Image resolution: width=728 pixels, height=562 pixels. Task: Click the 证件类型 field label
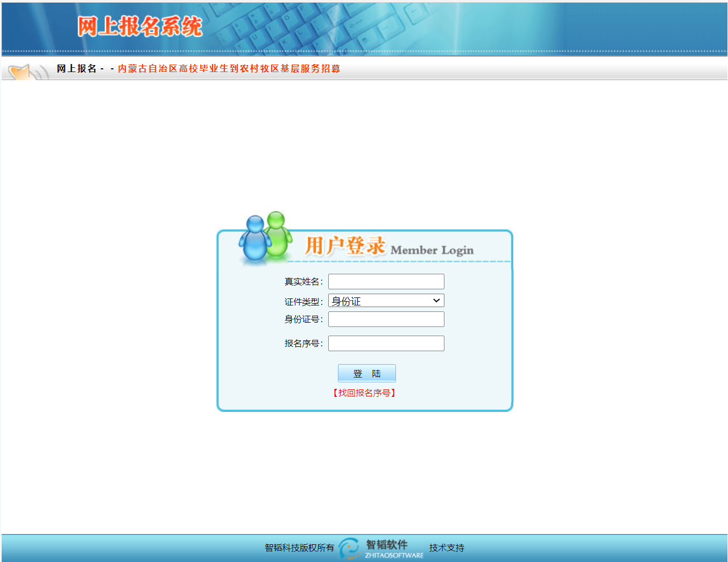(303, 302)
